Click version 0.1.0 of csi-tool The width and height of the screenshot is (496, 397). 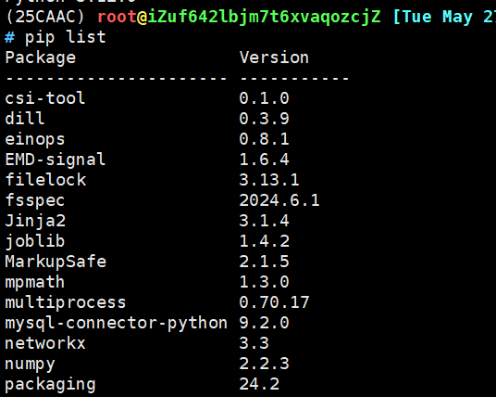coord(264,98)
